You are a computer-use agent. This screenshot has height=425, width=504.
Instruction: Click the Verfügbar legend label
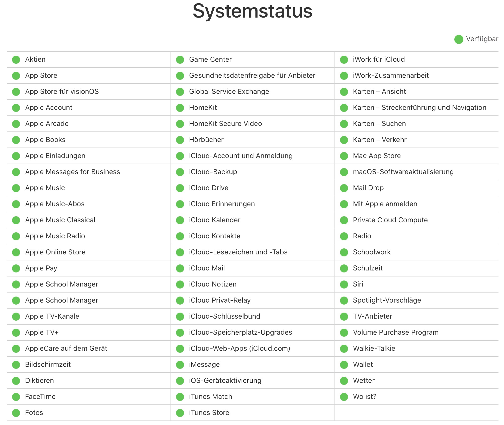(482, 39)
